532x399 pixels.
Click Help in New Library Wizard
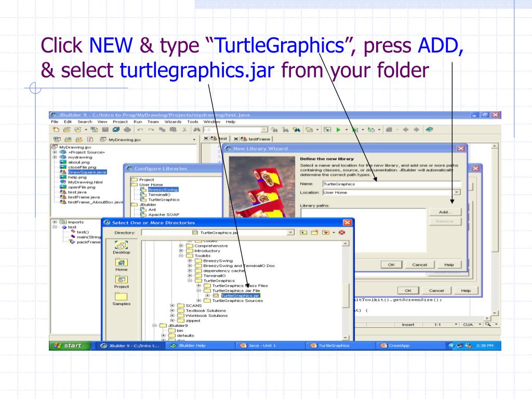449,264
